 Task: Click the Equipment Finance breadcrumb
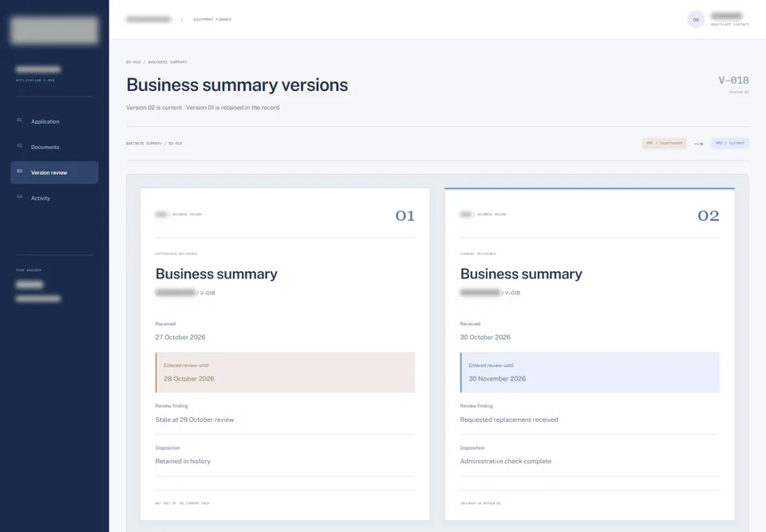point(212,19)
